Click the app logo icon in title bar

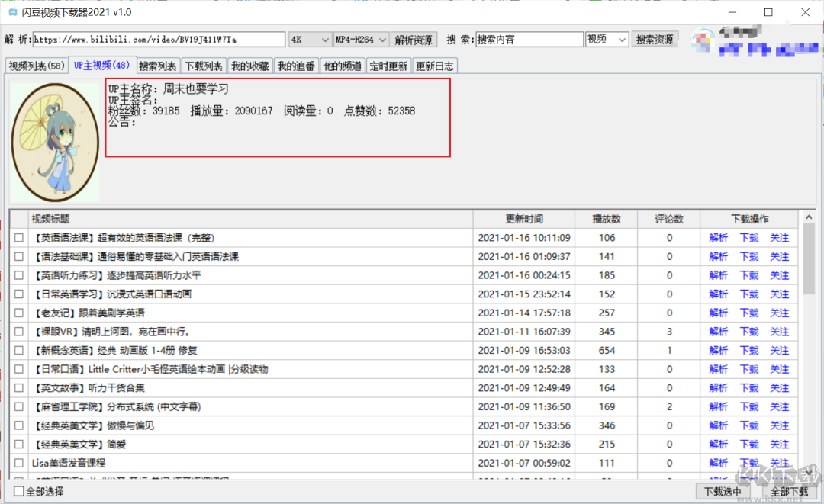click(x=13, y=12)
